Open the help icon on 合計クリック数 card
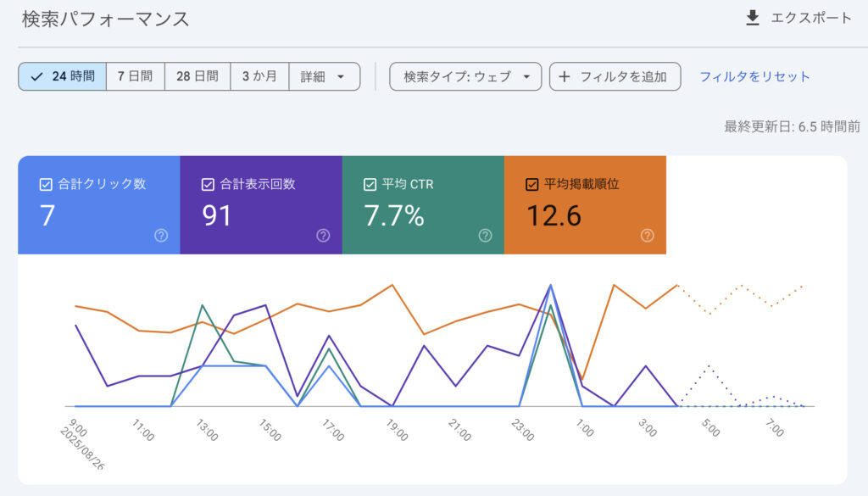This screenshot has height=496, width=868. 161,236
